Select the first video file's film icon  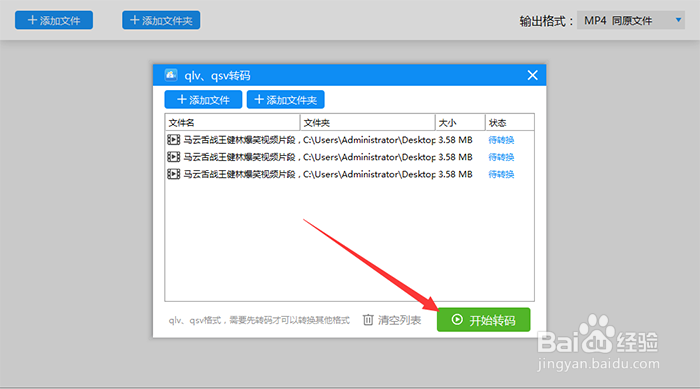[173, 140]
